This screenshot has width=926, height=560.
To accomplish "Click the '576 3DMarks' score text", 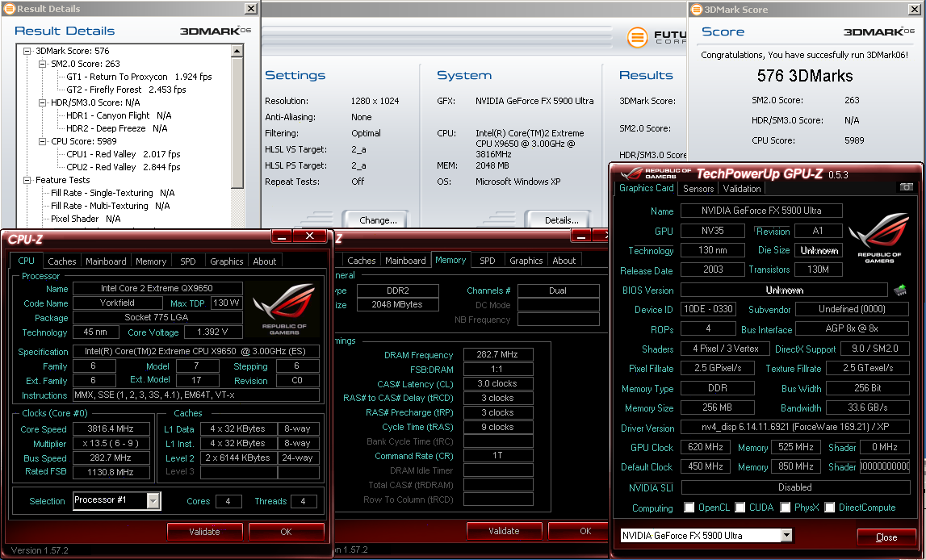I will click(805, 76).
